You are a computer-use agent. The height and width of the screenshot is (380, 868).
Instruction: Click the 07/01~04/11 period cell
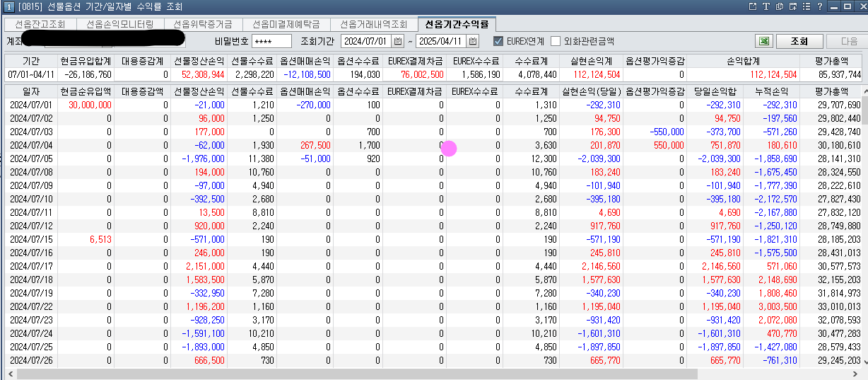(x=30, y=74)
